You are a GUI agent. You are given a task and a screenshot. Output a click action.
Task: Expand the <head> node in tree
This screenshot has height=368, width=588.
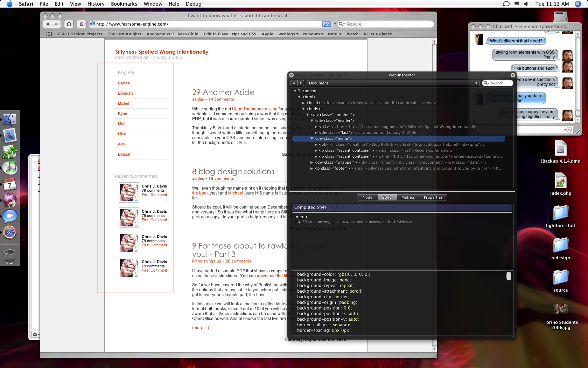tap(303, 103)
